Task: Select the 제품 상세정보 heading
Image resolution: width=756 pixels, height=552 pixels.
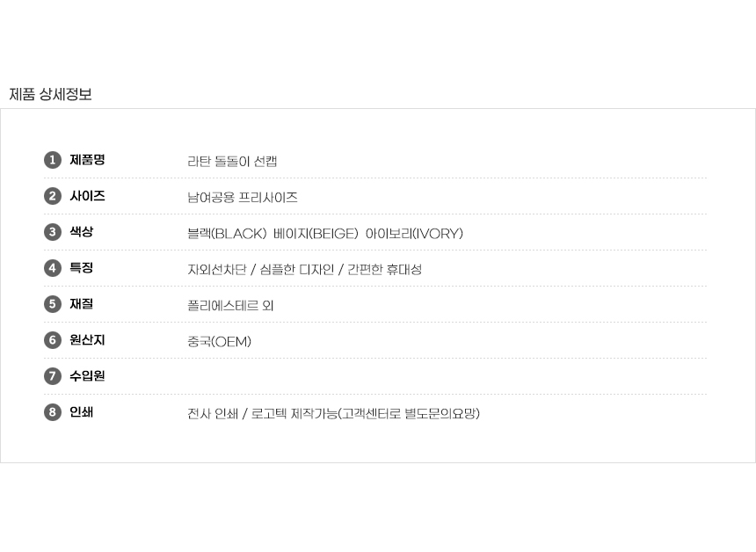Action: [50, 94]
